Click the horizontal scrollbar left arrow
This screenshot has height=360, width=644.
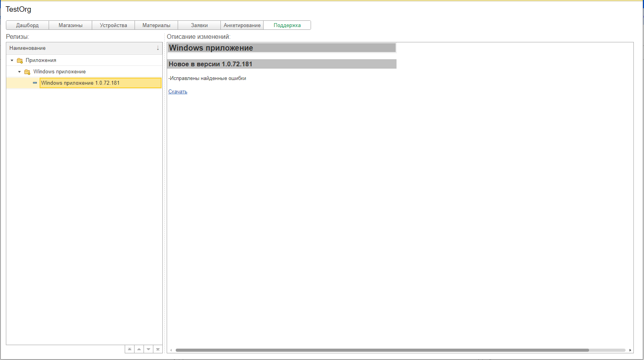coord(171,350)
